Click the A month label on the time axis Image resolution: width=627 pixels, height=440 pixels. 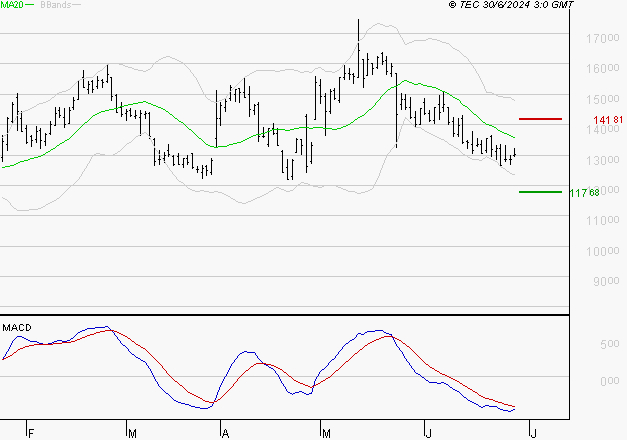(x=225, y=433)
